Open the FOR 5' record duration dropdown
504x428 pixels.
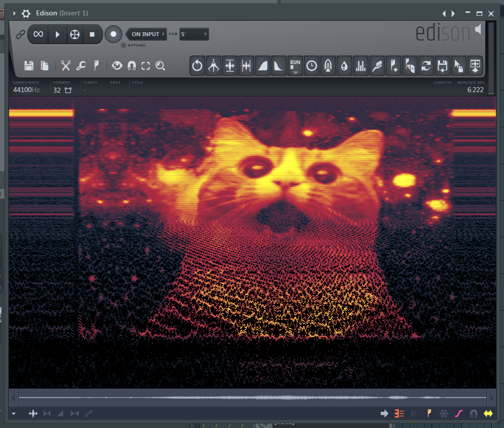194,34
